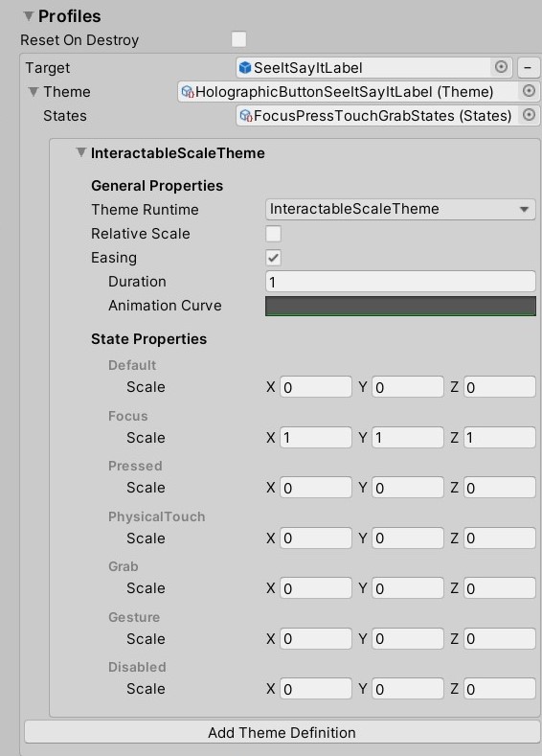Screen dimensions: 542x756
Task: Collapse the InteractableScaleTheme foldout
Action: (x=81, y=153)
